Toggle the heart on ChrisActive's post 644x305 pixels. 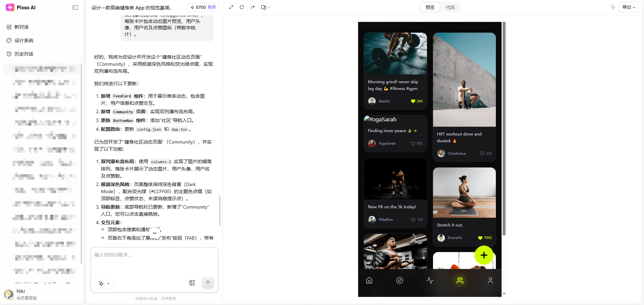click(482, 153)
